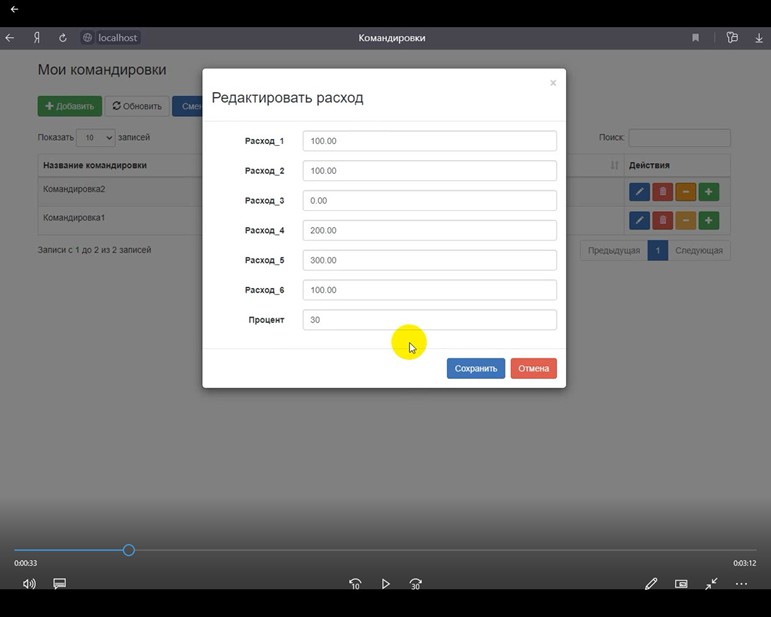Edit Командировка1 with blue pencil icon

pos(639,220)
